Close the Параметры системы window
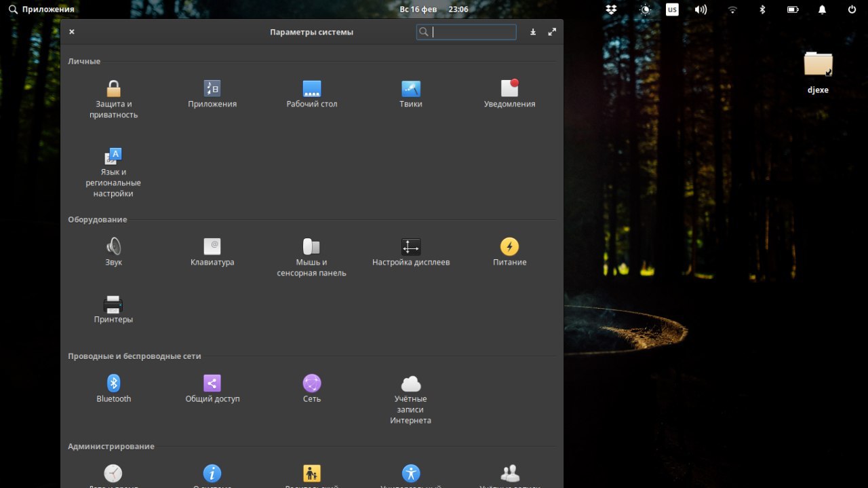The width and height of the screenshot is (868, 488). [72, 32]
